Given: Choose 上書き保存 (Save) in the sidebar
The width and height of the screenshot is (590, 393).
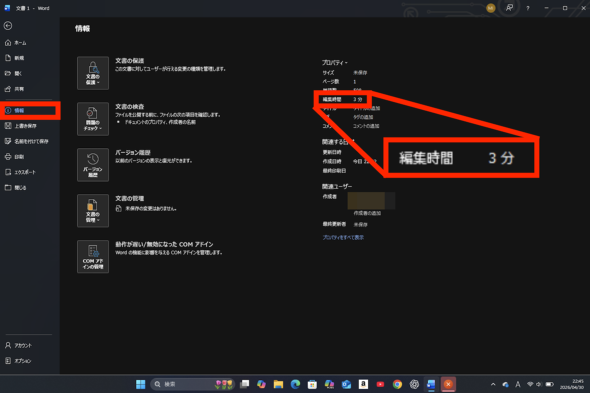Looking at the screenshot, I should pyautogui.click(x=21, y=126).
